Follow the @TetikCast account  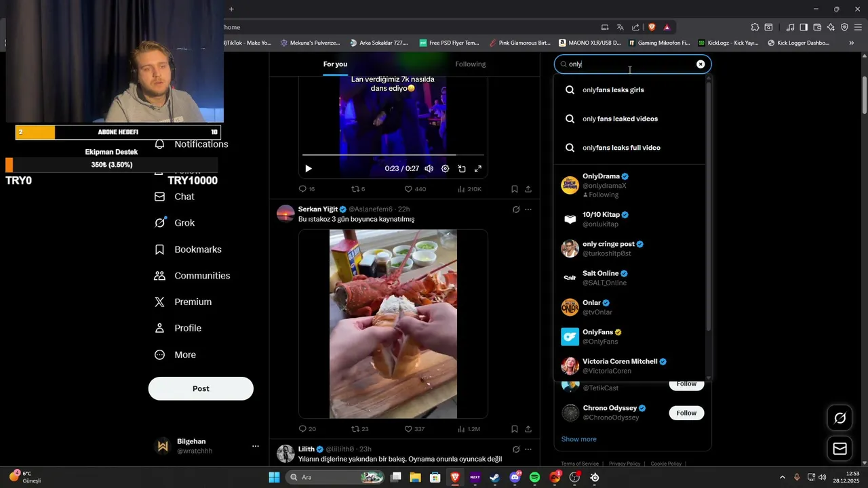coord(686,384)
